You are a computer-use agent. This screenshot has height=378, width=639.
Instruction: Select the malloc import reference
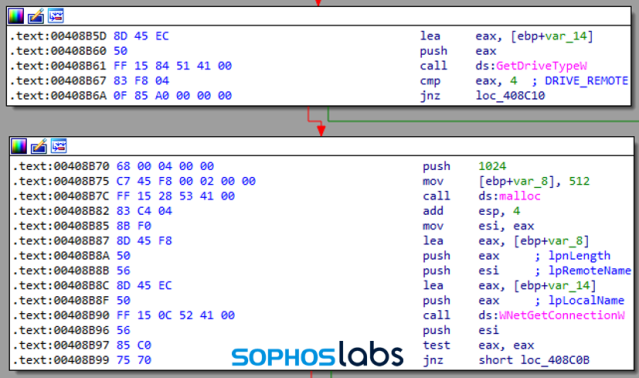tap(520, 196)
